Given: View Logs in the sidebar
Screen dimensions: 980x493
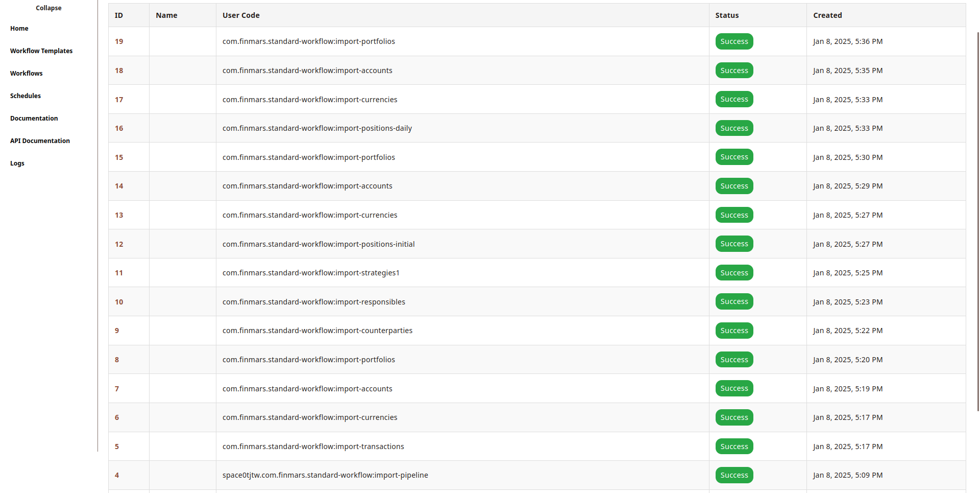Looking at the screenshot, I should (x=17, y=163).
